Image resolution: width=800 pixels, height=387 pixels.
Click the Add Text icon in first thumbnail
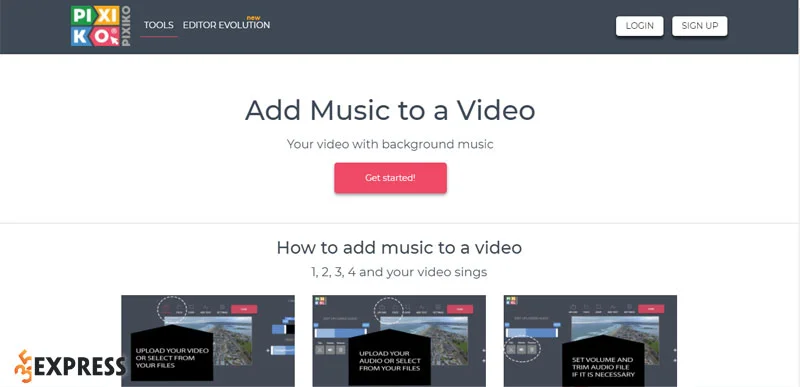coord(206,309)
